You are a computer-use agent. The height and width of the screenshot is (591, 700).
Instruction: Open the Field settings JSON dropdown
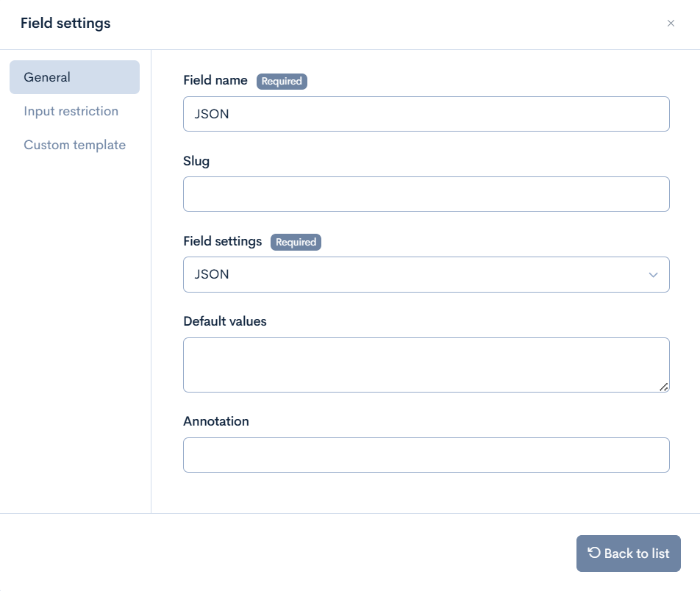[x=426, y=274]
